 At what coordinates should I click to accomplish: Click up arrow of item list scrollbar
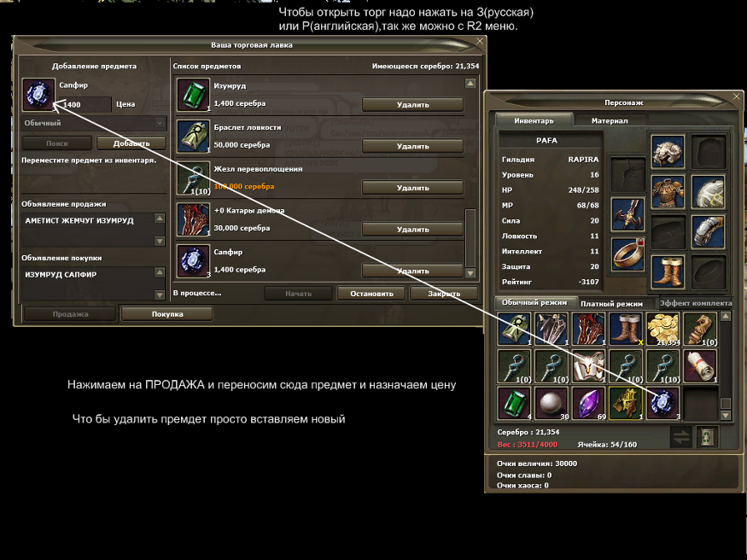pos(470,84)
